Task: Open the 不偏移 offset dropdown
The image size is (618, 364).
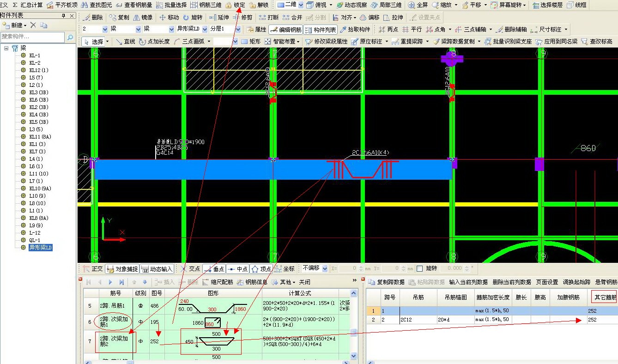Action: click(325, 268)
